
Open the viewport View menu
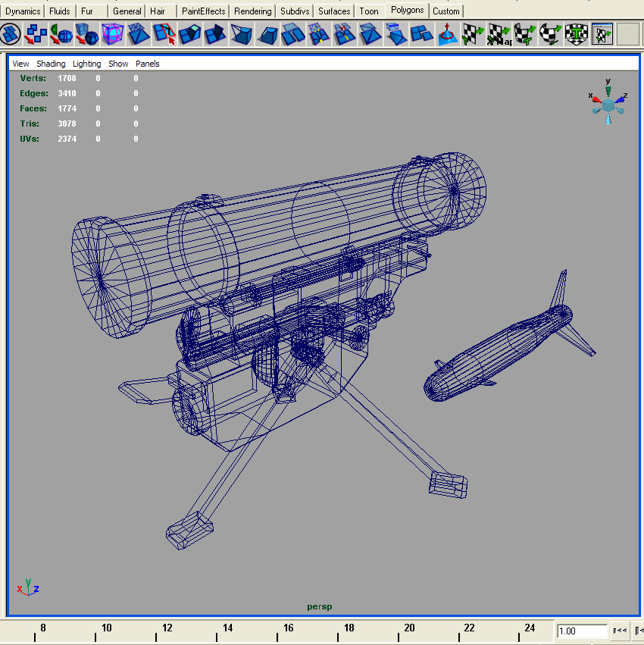pos(20,64)
